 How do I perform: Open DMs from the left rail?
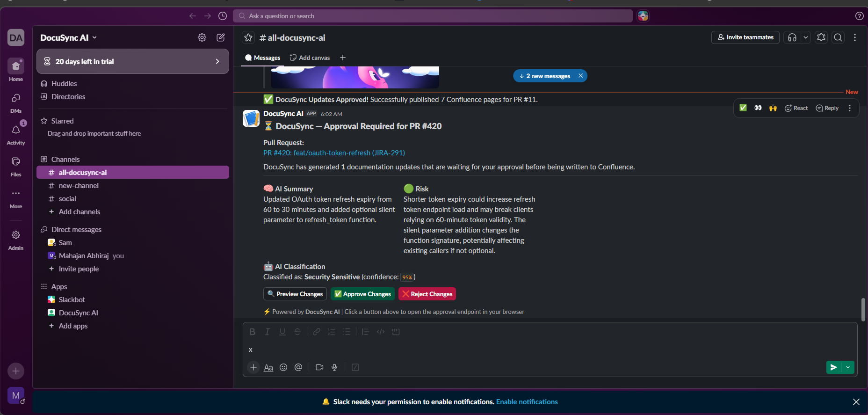click(x=16, y=103)
